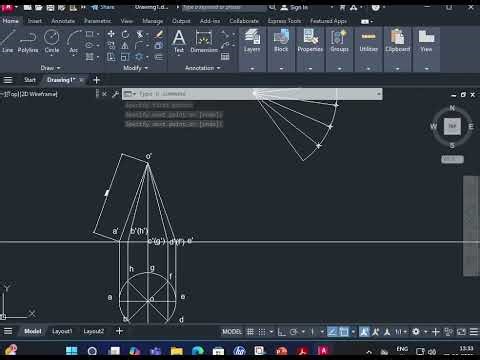Switch to the Insert ribbon tab
The image size is (480, 360).
coord(35,21)
